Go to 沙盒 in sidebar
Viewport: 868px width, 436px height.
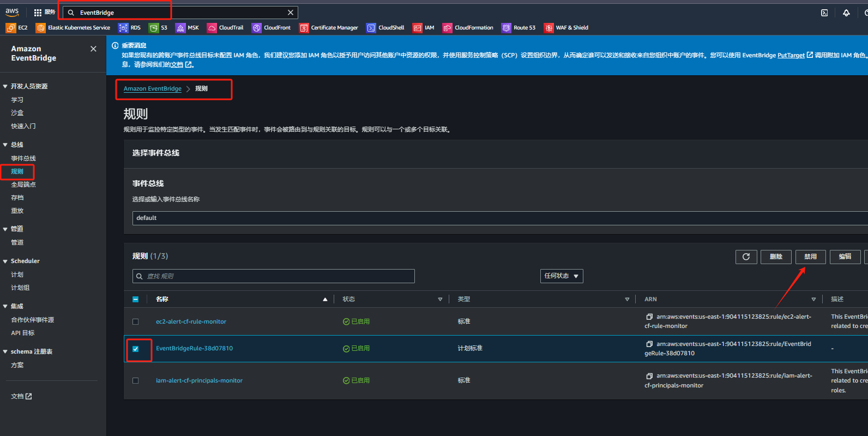[x=17, y=113]
